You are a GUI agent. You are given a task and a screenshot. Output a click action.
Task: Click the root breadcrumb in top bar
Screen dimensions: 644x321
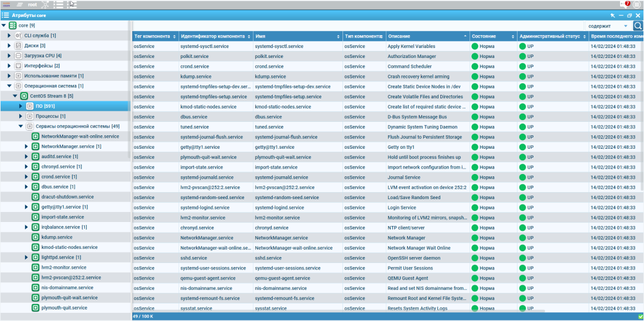[x=32, y=5]
